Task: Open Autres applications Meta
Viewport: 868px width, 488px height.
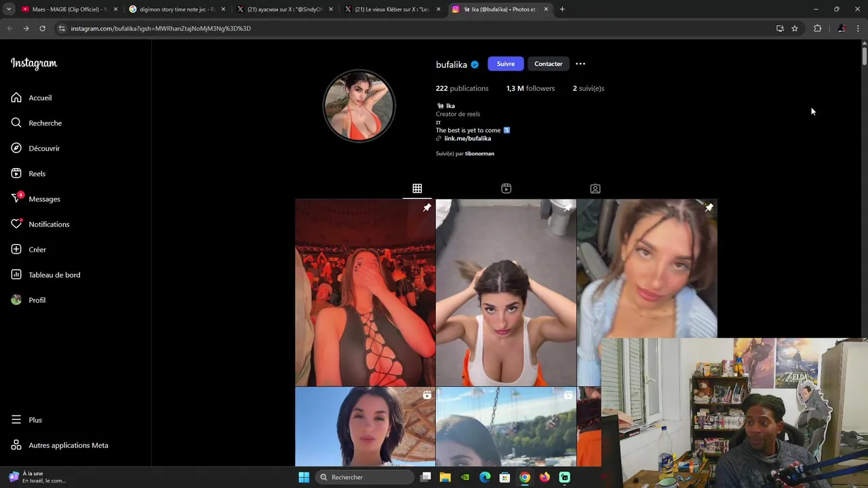Action: (60, 445)
